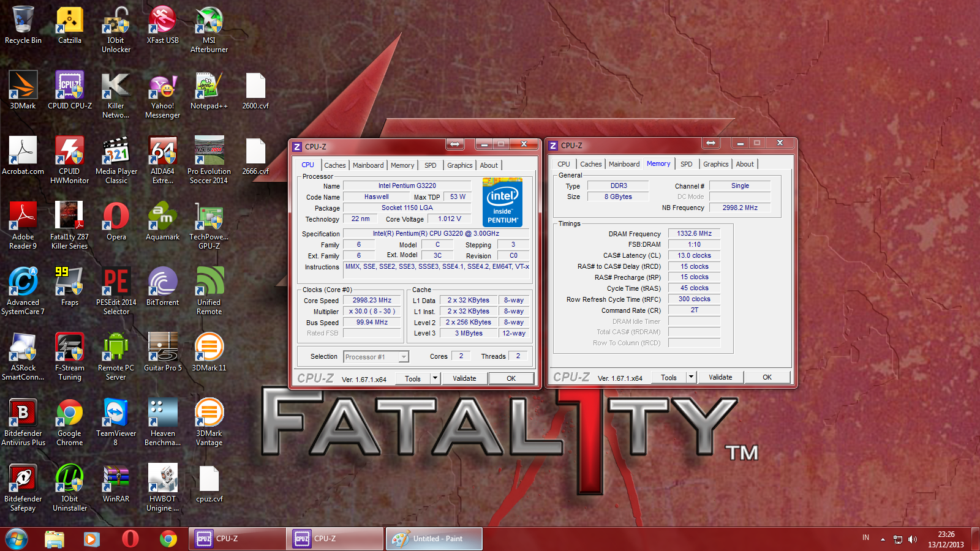Select BitTorrent desktop icon
Image resolution: width=980 pixels, height=551 pixels.
163,287
